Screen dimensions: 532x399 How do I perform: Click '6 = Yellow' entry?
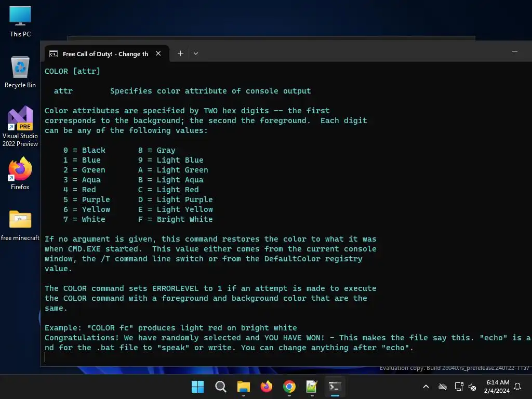[87, 209]
